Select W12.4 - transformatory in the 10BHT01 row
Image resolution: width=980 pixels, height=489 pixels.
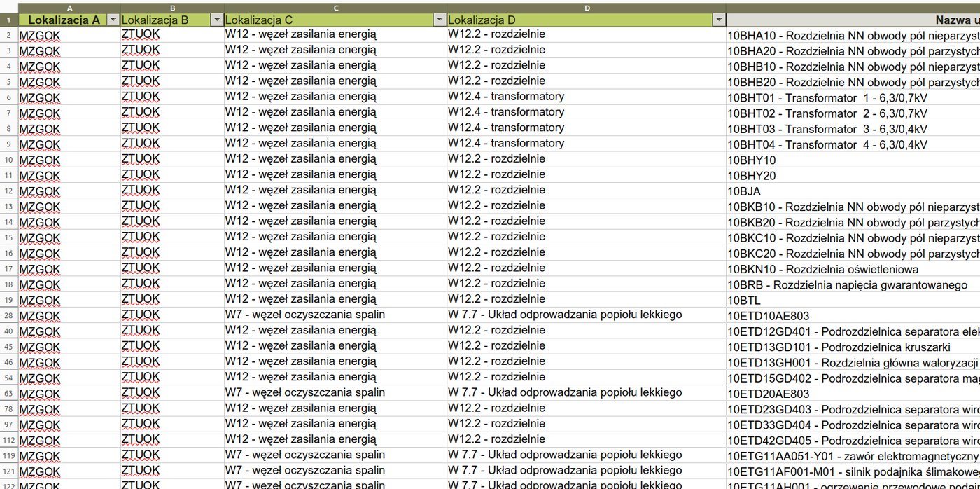click(586, 97)
